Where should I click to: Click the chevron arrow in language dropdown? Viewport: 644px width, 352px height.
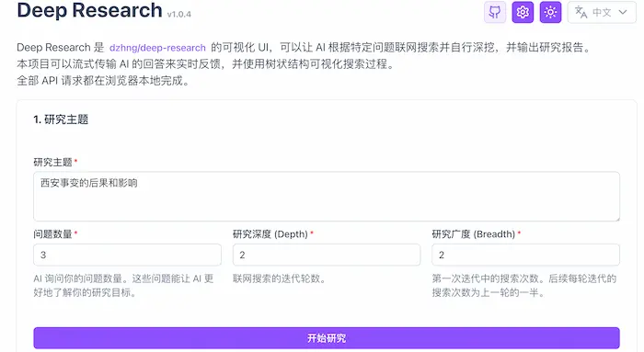tap(623, 12)
